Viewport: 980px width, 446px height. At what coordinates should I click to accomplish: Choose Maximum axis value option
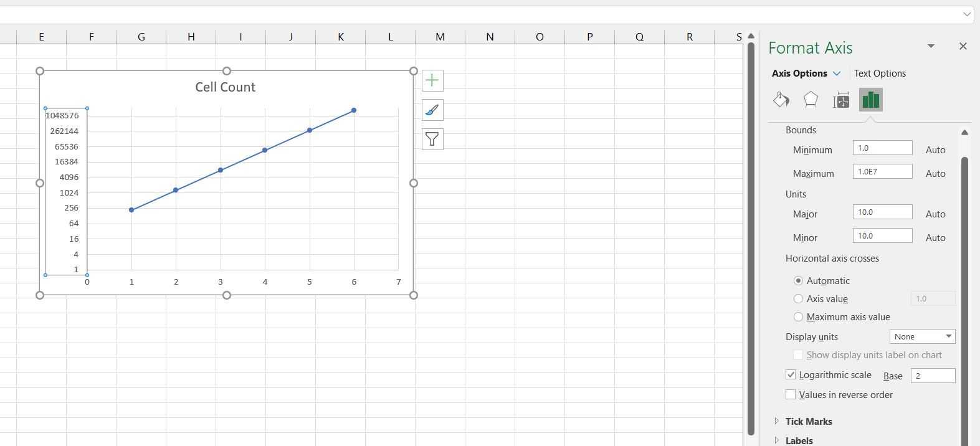tap(798, 317)
